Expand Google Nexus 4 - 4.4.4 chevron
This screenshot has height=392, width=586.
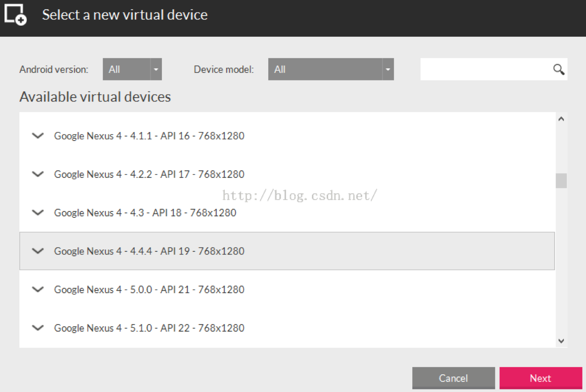coord(39,251)
